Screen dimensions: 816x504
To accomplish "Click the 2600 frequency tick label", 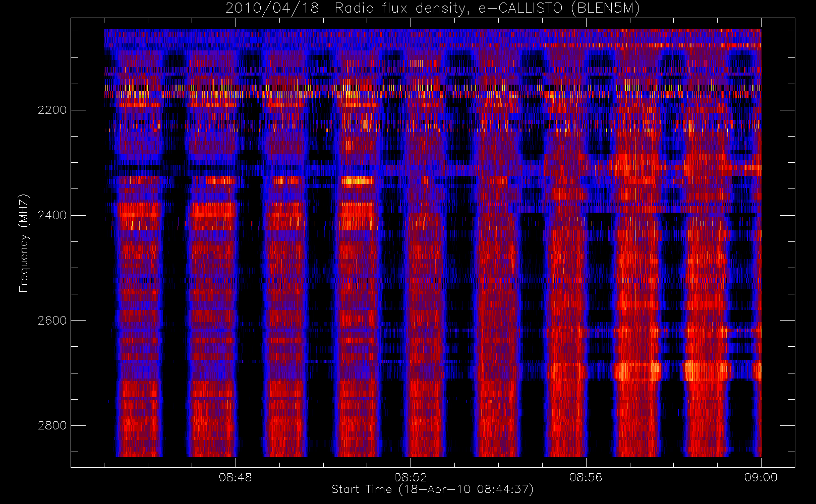I will [52, 321].
